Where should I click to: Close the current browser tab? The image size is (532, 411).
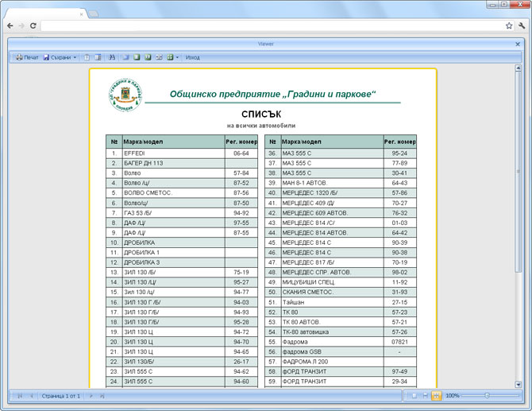tap(82, 14)
